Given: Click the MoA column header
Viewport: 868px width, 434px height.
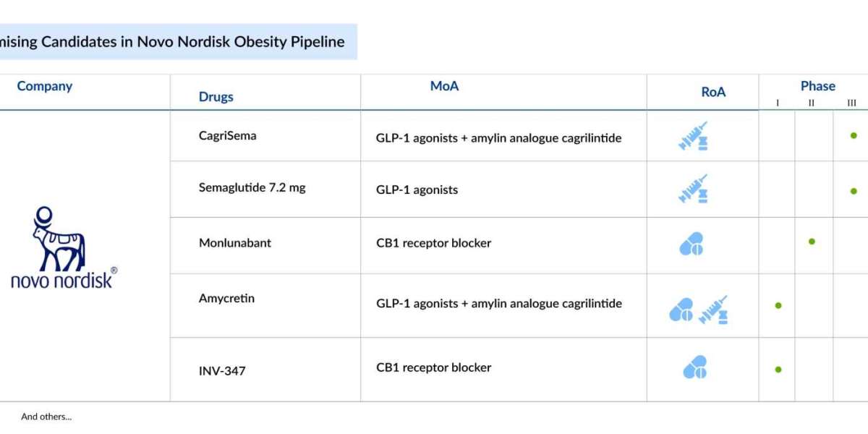Looking at the screenshot, I should point(444,86).
